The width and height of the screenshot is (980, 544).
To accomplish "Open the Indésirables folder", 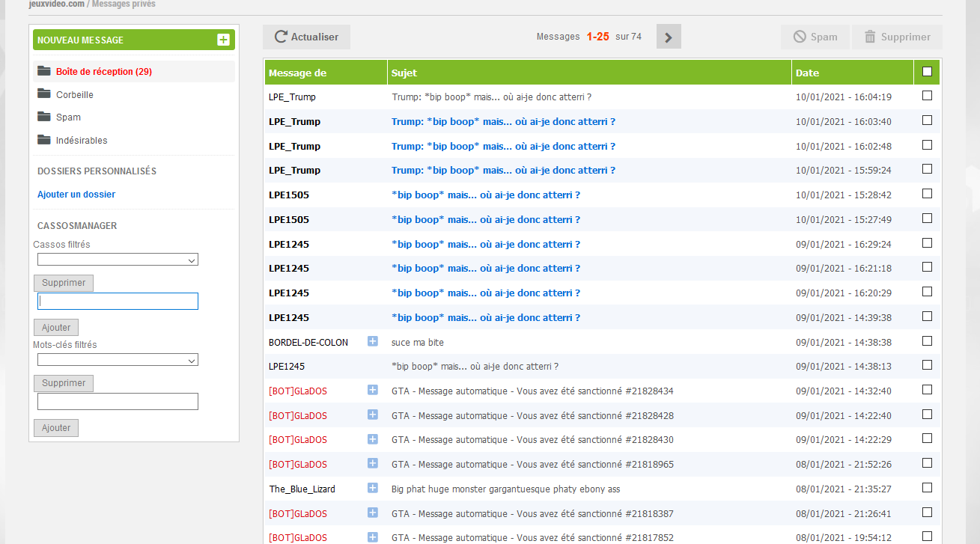I will coord(81,141).
